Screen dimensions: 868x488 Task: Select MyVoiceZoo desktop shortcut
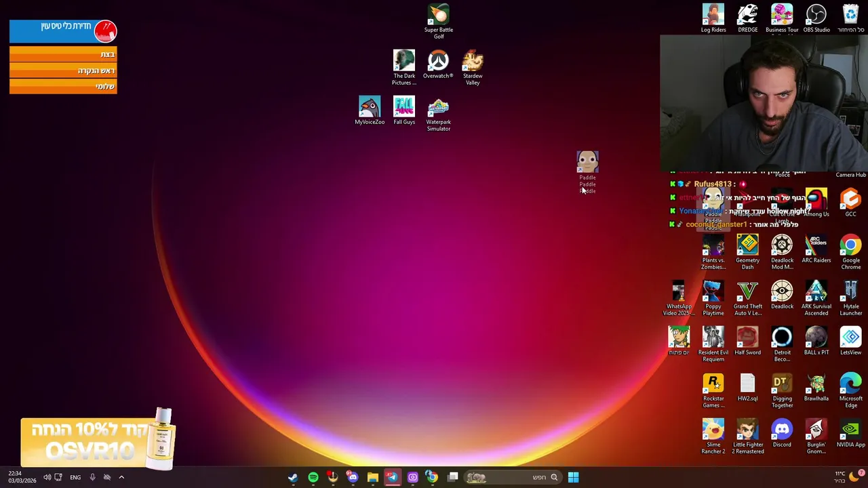click(370, 110)
